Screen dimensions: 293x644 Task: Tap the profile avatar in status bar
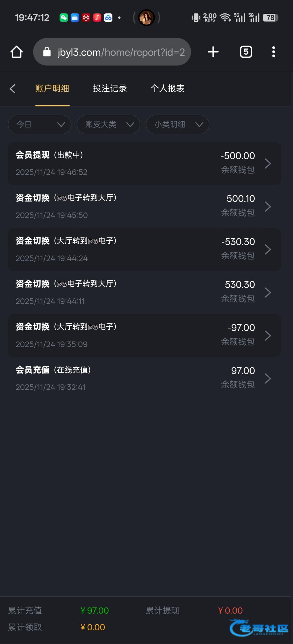pyautogui.click(x=146, y=18)
